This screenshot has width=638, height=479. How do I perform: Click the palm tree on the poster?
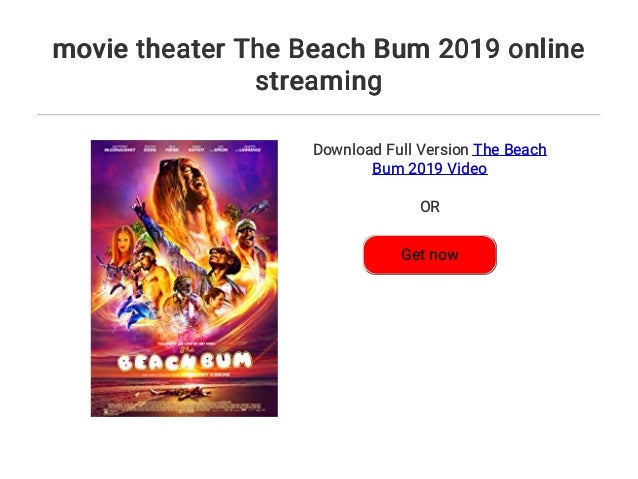click(232, 213)
